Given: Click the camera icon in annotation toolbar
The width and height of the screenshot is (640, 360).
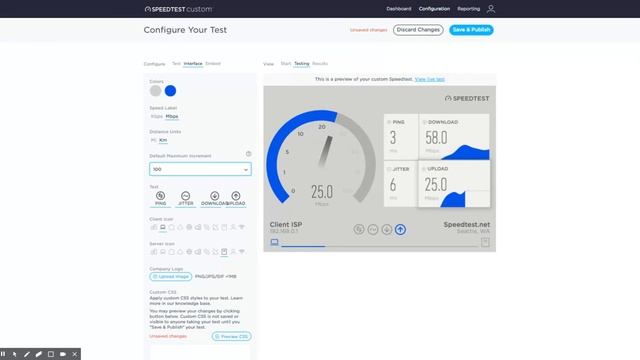Looking at the screenshot, I should click(63, 354).
